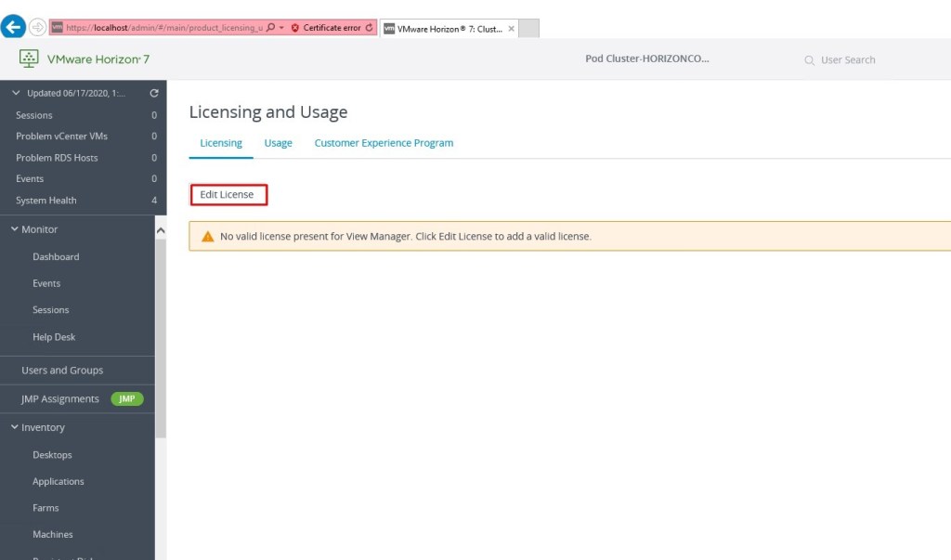This screenshot has width=951, height=560.
Task: Click the green JMP badge
Action: click(127, 398)
